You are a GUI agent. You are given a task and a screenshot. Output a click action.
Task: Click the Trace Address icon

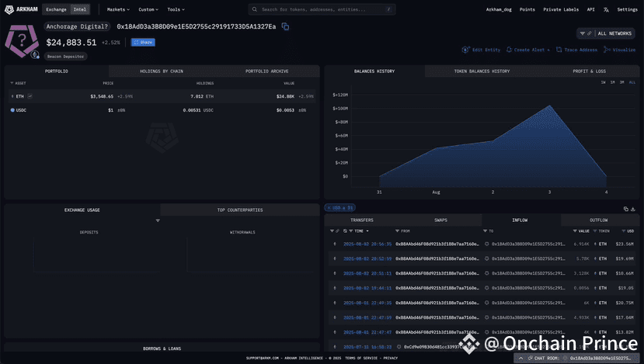[559, 50]
